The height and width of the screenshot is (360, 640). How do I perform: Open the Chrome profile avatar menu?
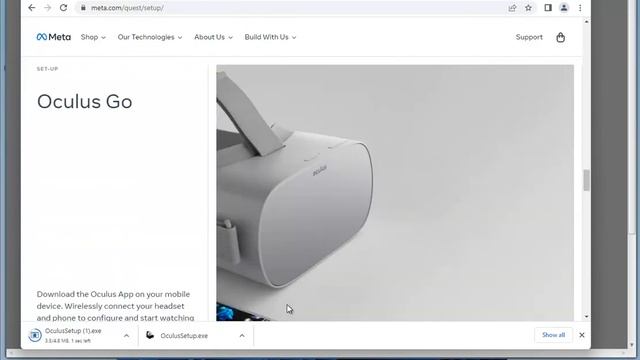564,8
